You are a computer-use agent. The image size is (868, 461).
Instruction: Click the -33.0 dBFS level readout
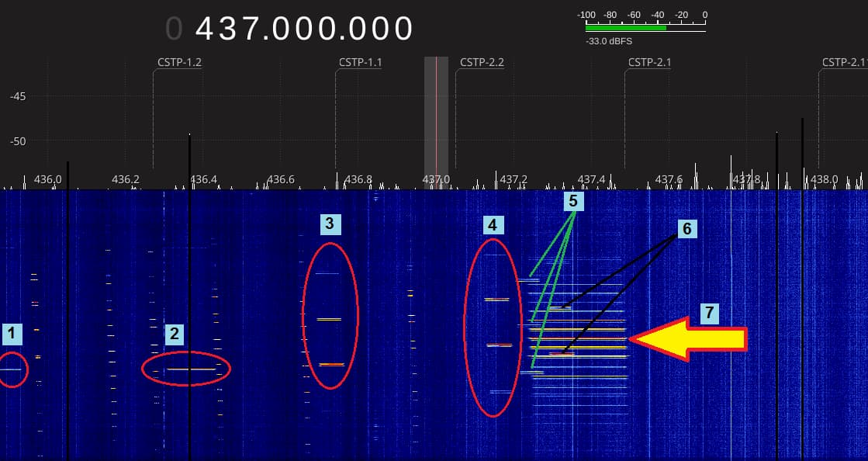609,42
